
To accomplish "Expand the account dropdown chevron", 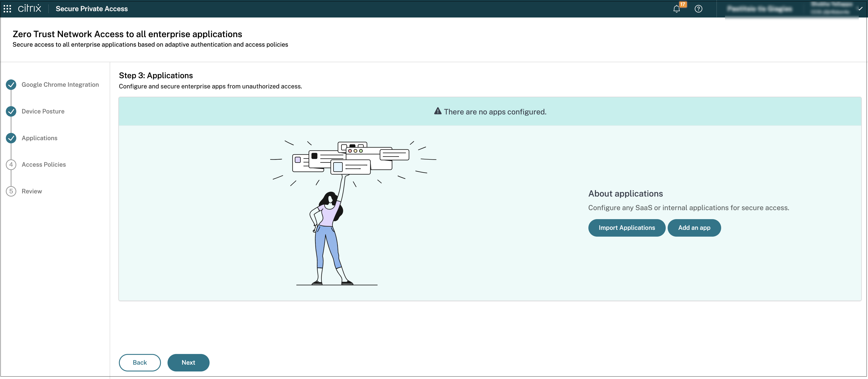I will [x=860, y=9].
